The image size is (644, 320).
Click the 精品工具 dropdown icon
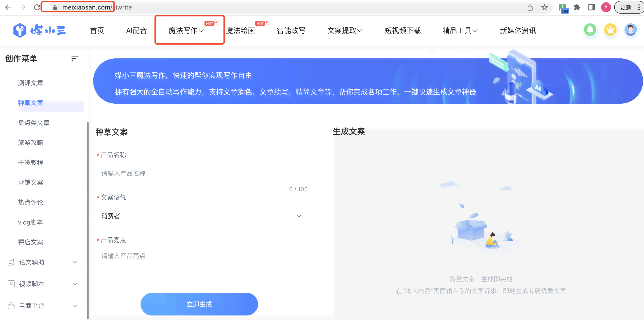click(x=476, y=31)
